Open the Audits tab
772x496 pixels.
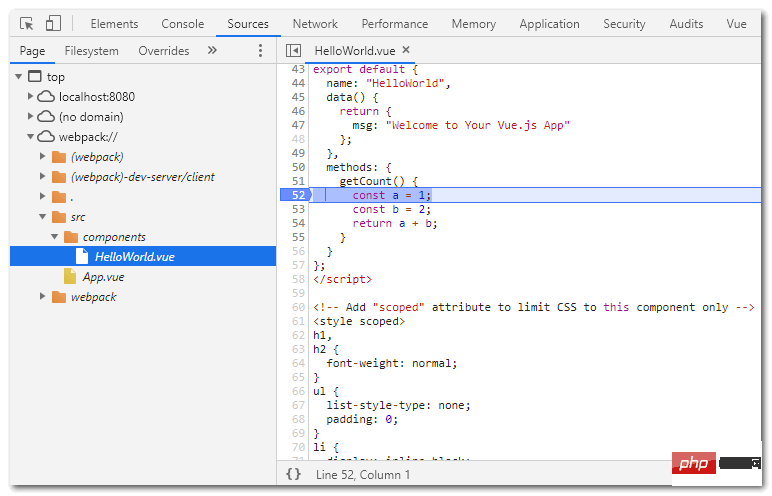[686, 24]
